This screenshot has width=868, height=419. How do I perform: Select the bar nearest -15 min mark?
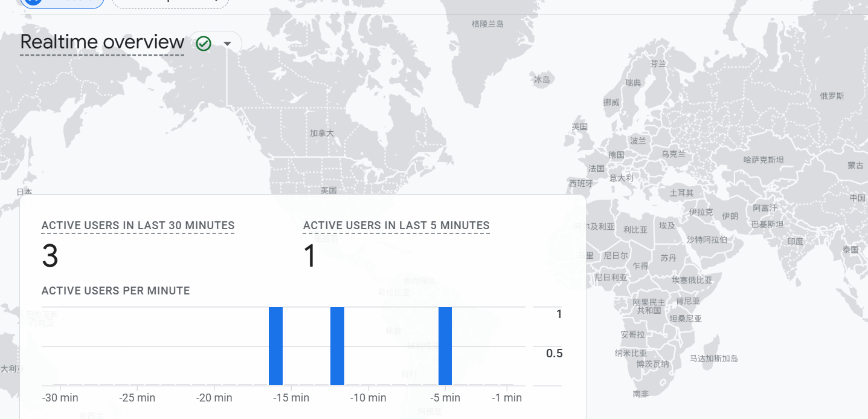[275, 346]
